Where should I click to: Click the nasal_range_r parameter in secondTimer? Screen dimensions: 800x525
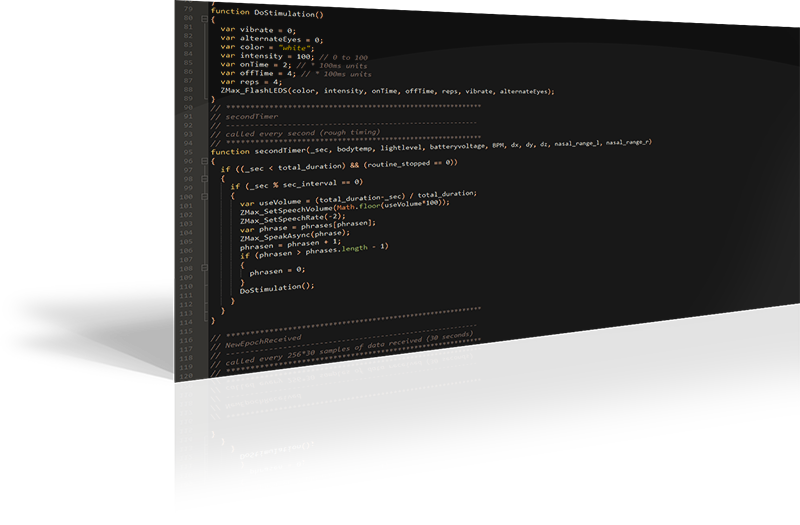coord(627,143)
